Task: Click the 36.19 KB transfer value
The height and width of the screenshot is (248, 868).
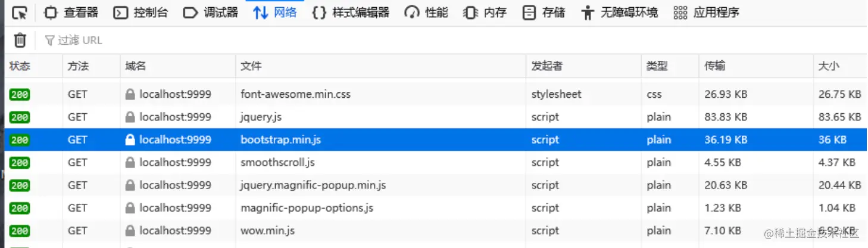Action: [x=726, y=139]
